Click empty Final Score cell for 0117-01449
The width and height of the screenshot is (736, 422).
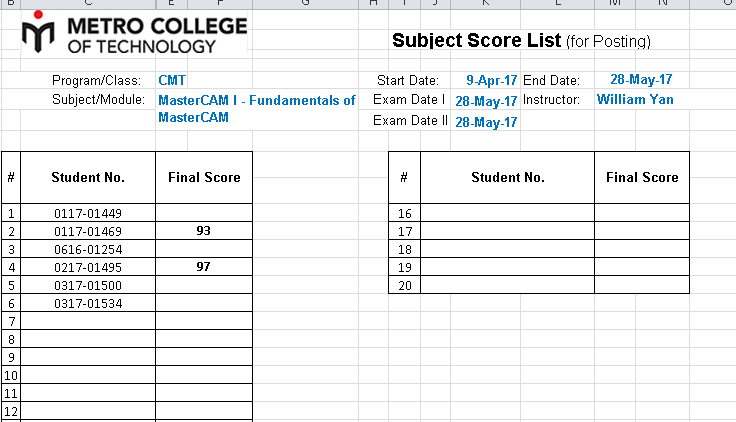coord(204,213)
